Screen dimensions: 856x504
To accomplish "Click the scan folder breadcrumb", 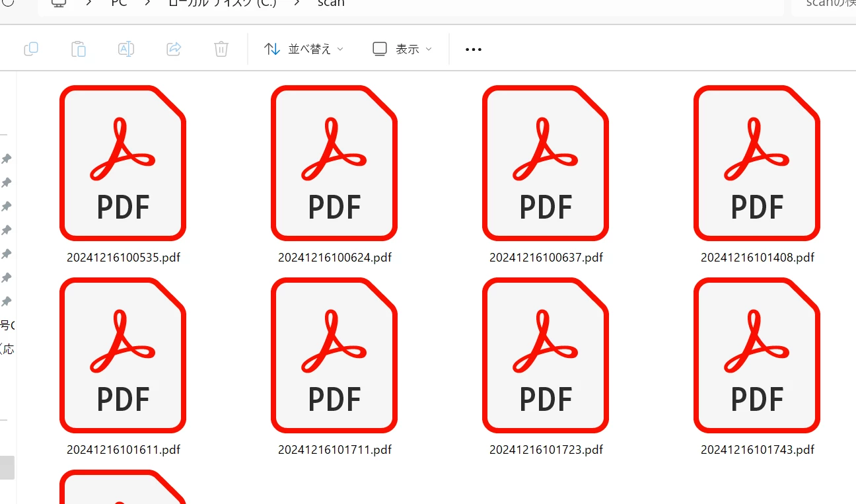I will [x=331, y=3].
